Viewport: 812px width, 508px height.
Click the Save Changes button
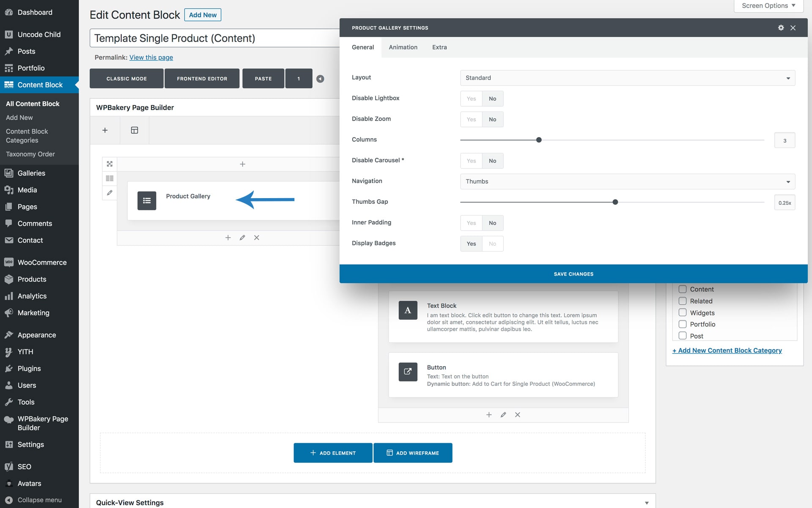(573, 274)
